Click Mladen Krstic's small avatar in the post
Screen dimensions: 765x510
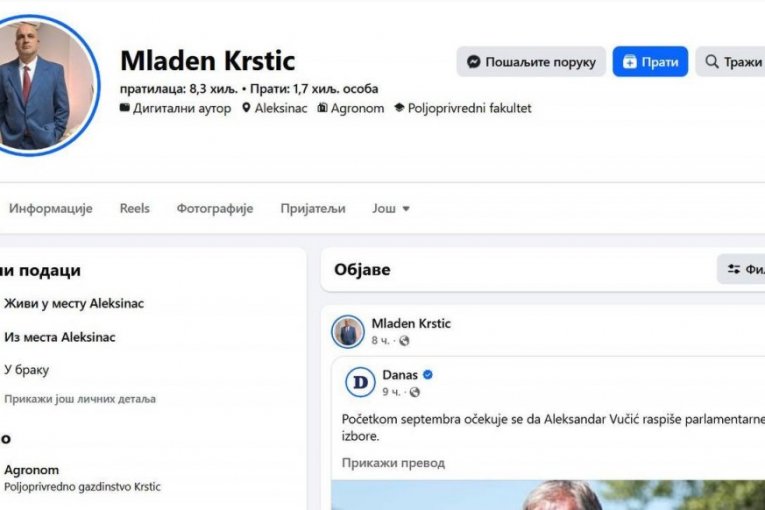347,331
